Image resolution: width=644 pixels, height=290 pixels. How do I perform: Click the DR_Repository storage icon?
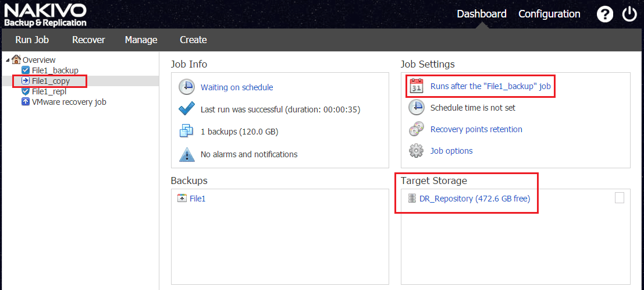[412, 199]
